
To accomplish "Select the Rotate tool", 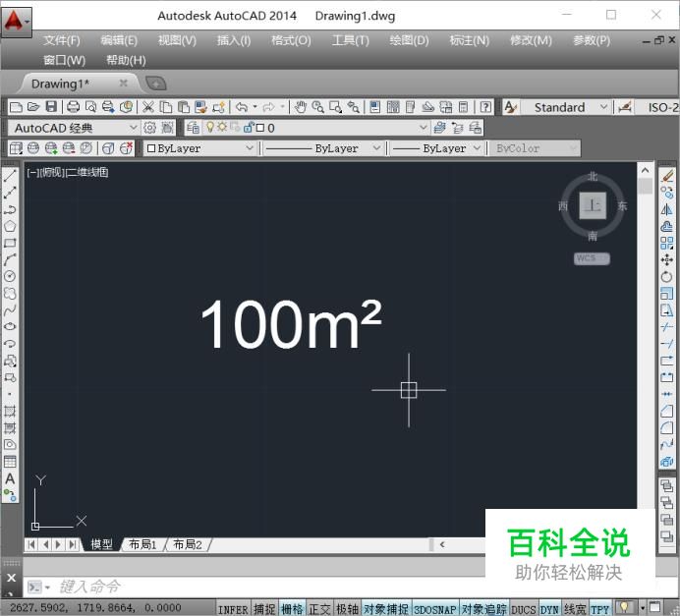I will click(667, 277).
